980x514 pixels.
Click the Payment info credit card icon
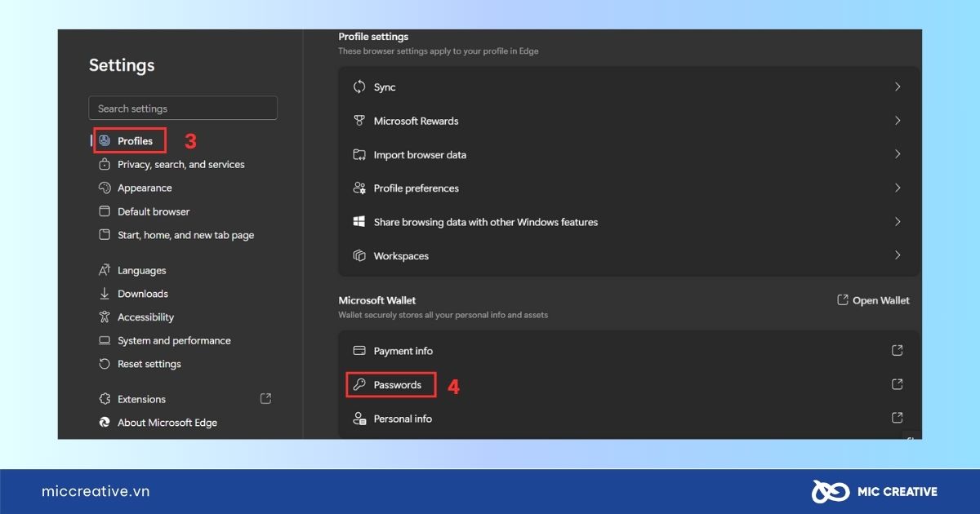(359, 351)
